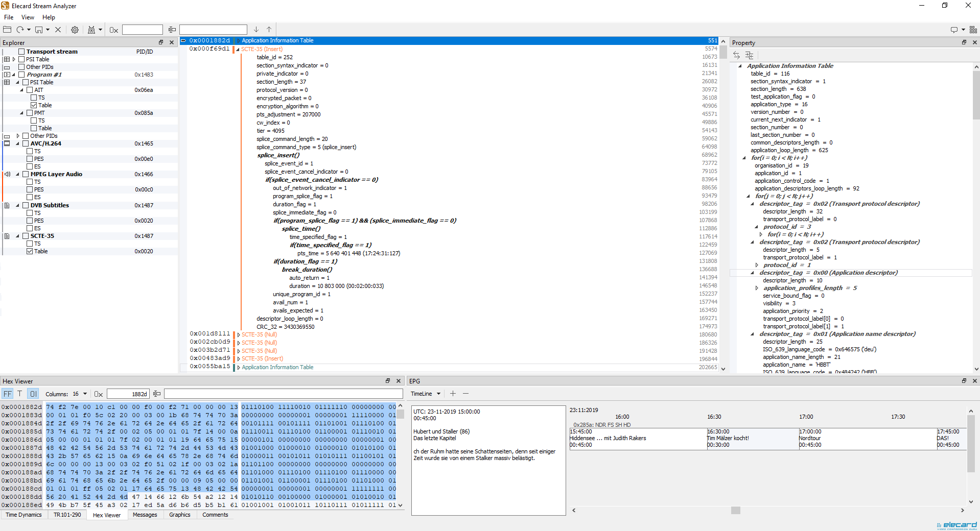This screenshot has width=980, height=531.
Task: Click the zoom-out minus button in EPG panel
Action: [x=465, y=394]
